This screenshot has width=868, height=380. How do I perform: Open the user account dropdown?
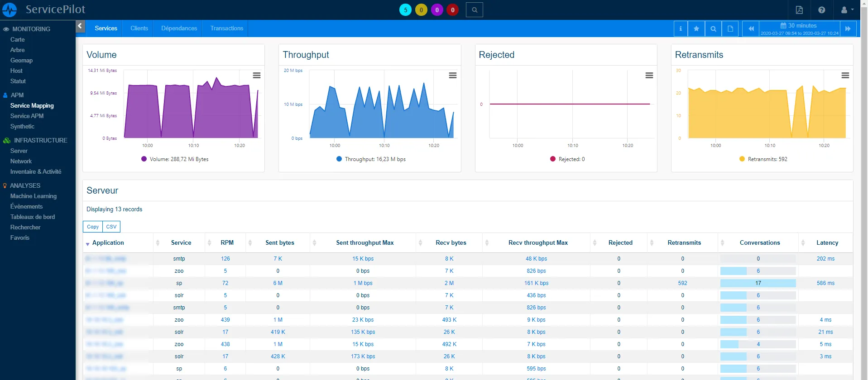[847, 10]
